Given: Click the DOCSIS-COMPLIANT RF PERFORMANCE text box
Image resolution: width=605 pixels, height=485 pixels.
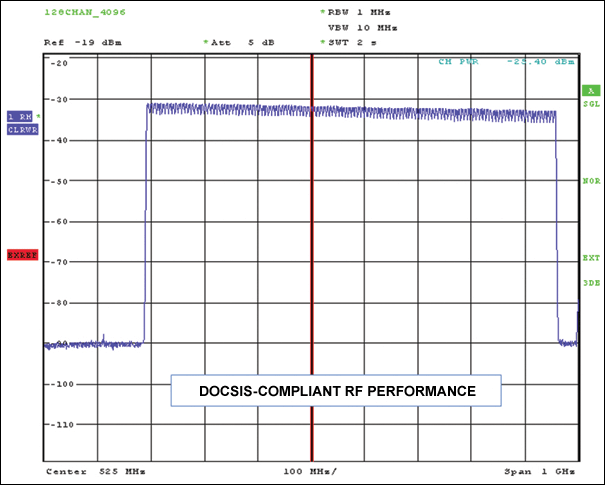Looking at the screenshot, I should pyautogui.click(x=335, y=391).
